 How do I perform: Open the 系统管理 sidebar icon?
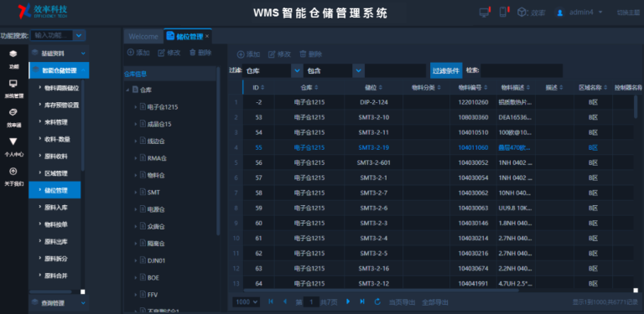click(x=13, y=83)
